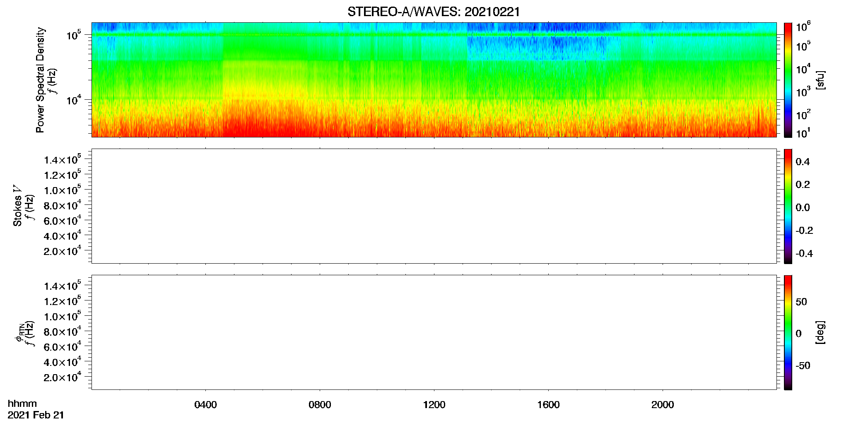The height and width of the screenshot is (447, 868).
Task: Click the power spectral density colorbar
Action: 788,80
